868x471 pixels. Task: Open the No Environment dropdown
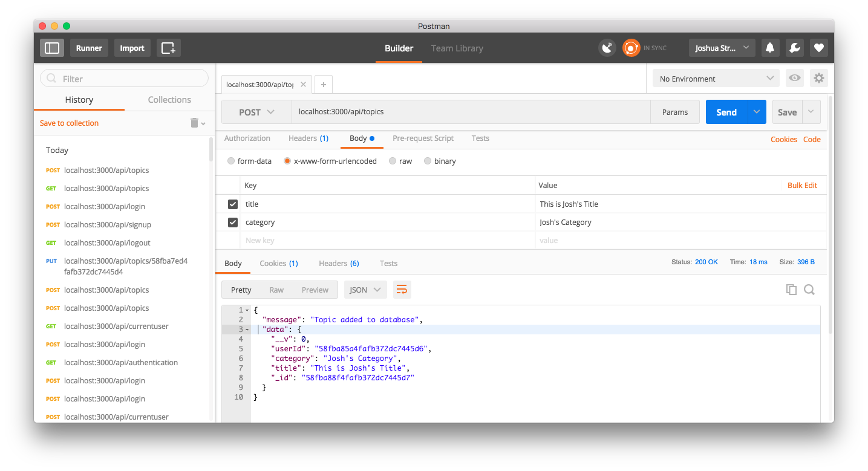coord(716,79)
